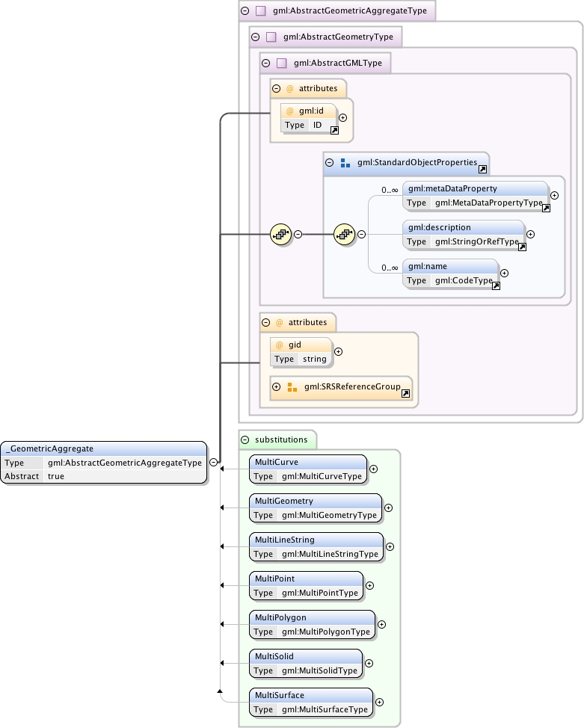Follow the gml:StringOrRefType link arrow
The width and height of the screenshot is (584, 728).
click(522, 247)
